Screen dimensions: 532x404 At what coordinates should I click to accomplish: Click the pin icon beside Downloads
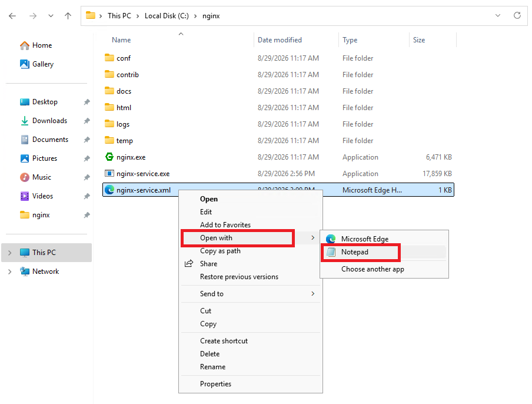click(x=87, y=121)
